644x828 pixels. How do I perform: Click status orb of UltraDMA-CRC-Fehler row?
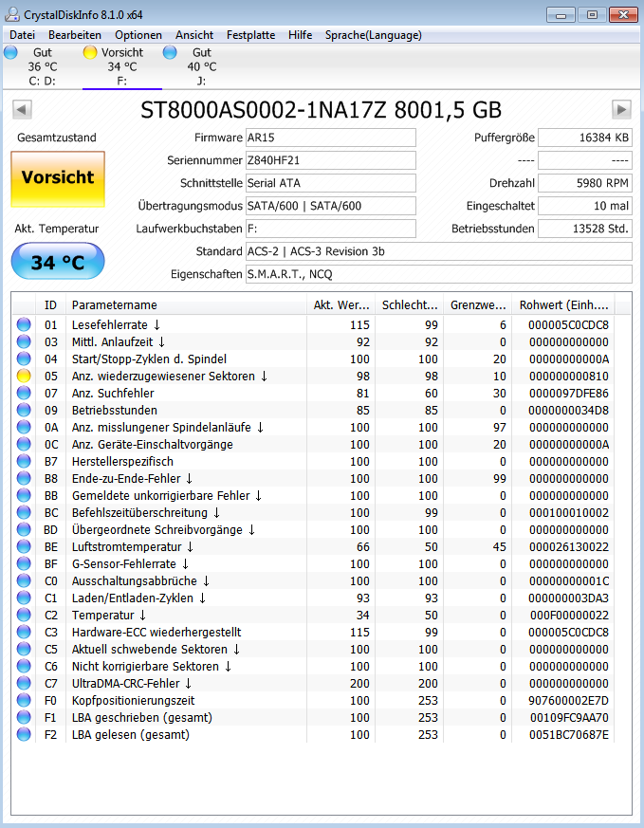coord(24,683)
